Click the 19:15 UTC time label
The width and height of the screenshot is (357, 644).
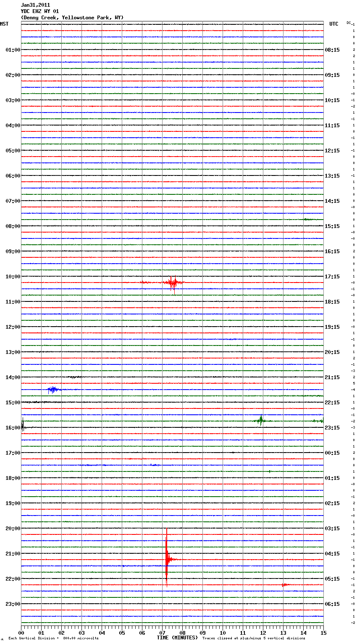[332, 327]
